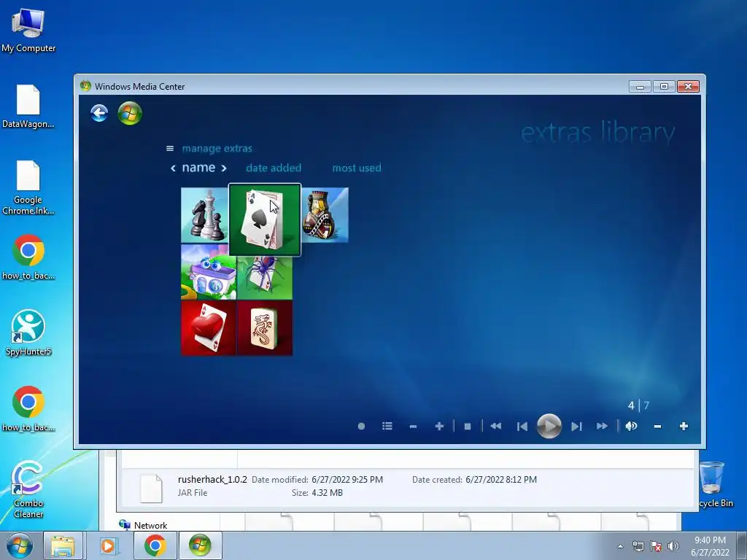Open the Chess Titans game tile

point(205,215)
